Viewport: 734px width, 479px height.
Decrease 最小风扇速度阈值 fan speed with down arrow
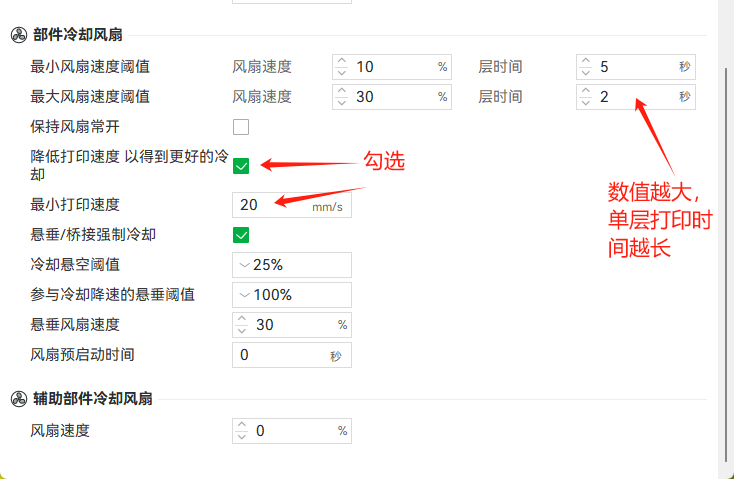(x=342, y=73)
